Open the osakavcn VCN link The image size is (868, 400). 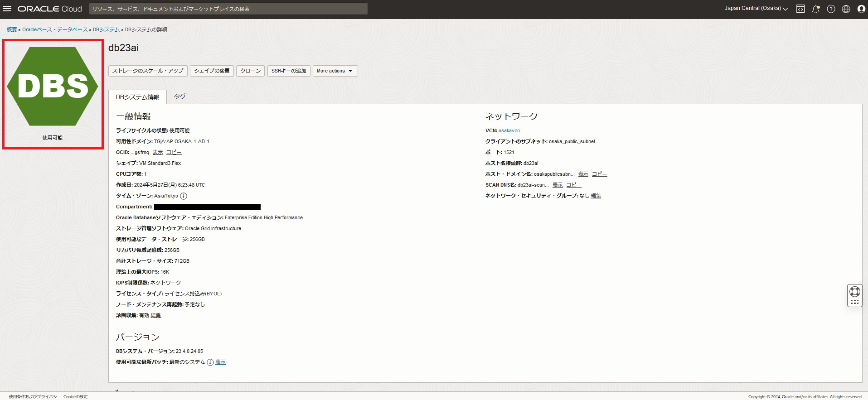pos(509,131)
